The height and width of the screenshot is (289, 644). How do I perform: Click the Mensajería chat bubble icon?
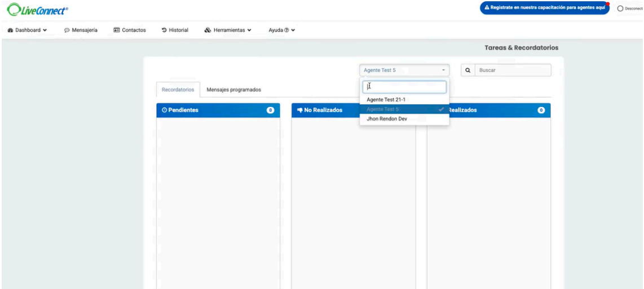(67, 30)
